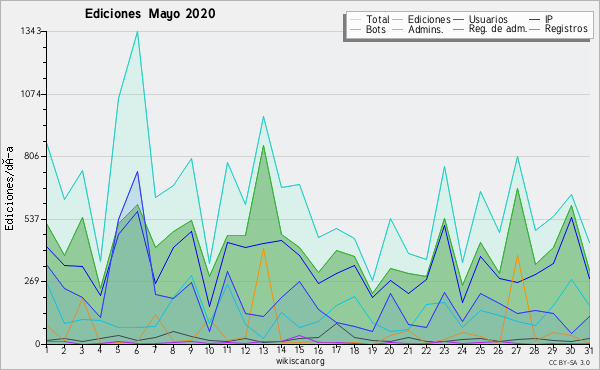Click the green Ediciones legend line swatch
This screenshot has height=370, width=600.
click(398, 20)
